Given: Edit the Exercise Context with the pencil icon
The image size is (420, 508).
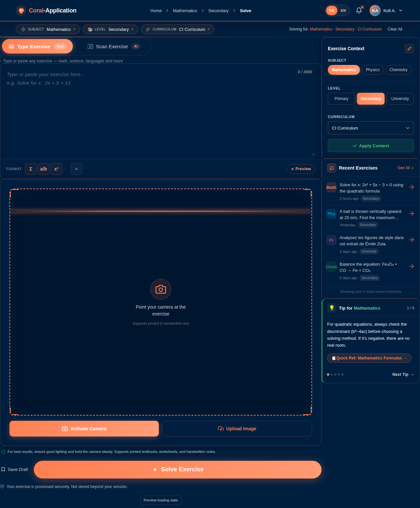Looking at the screenshot, I should (409, 49).
